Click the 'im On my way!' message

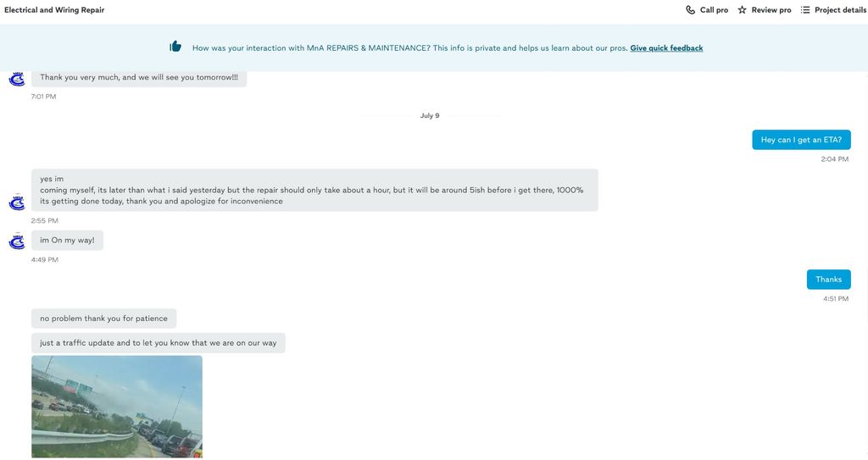[67, 241]
